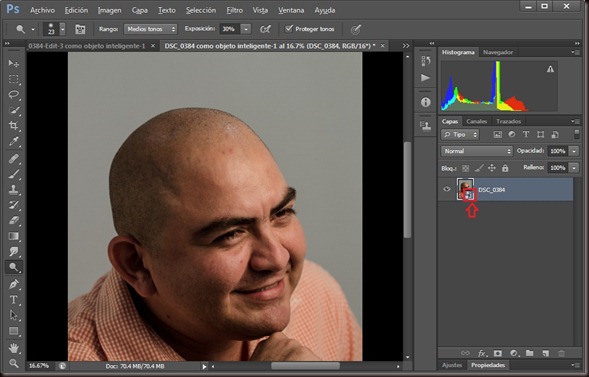Open the Histograma panel options menu
This screenshot has height=377, width=589.
(575, 52)
